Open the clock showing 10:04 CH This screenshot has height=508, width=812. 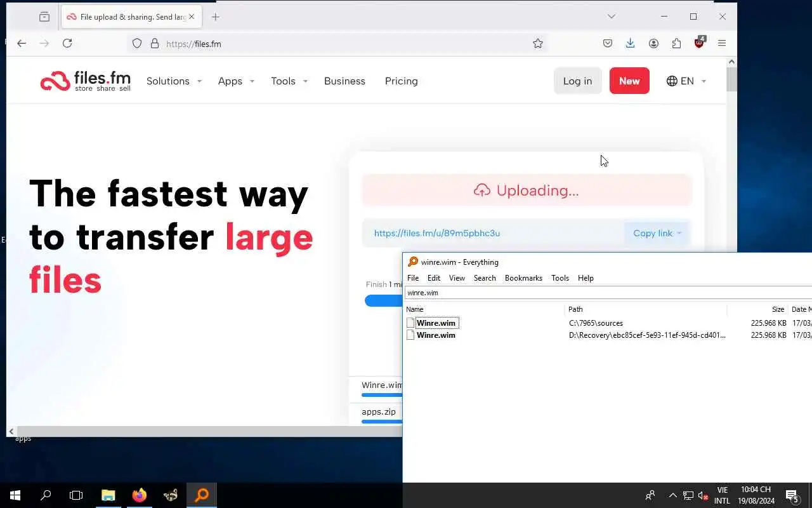[x=756, y=495]
